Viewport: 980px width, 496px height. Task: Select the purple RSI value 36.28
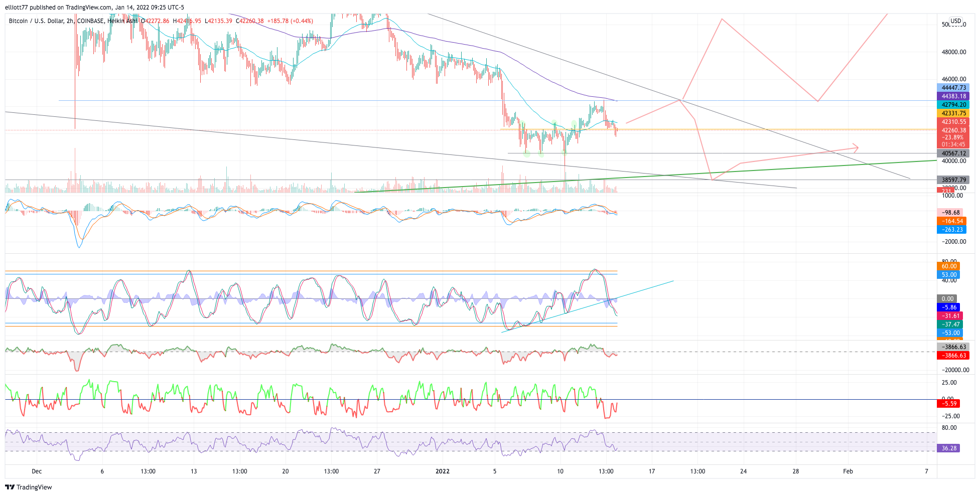948,448
